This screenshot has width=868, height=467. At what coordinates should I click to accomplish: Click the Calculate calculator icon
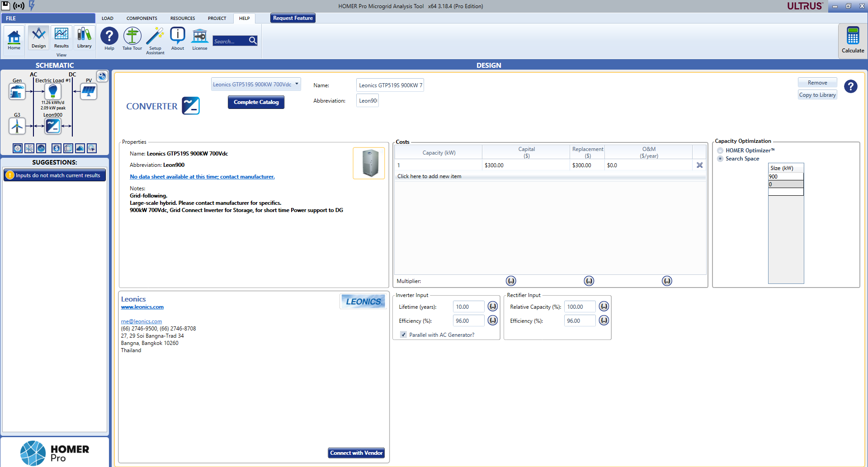click(853, 36)
